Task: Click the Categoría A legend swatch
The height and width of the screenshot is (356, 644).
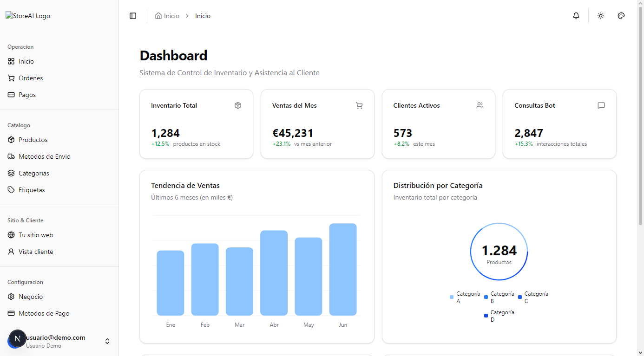Action: [452, 297]
